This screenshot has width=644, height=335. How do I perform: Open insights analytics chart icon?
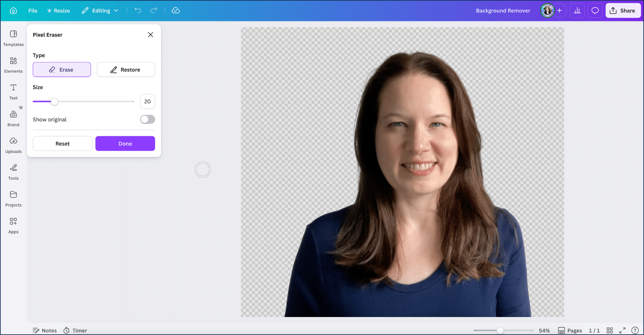(577, 11)
